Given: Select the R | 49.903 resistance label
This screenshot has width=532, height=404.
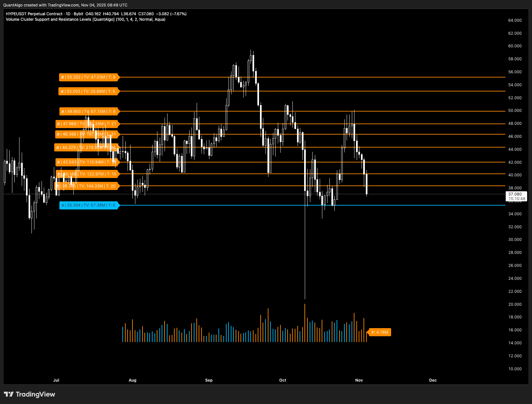Looking at the screenshot, I should coord(89,112).
